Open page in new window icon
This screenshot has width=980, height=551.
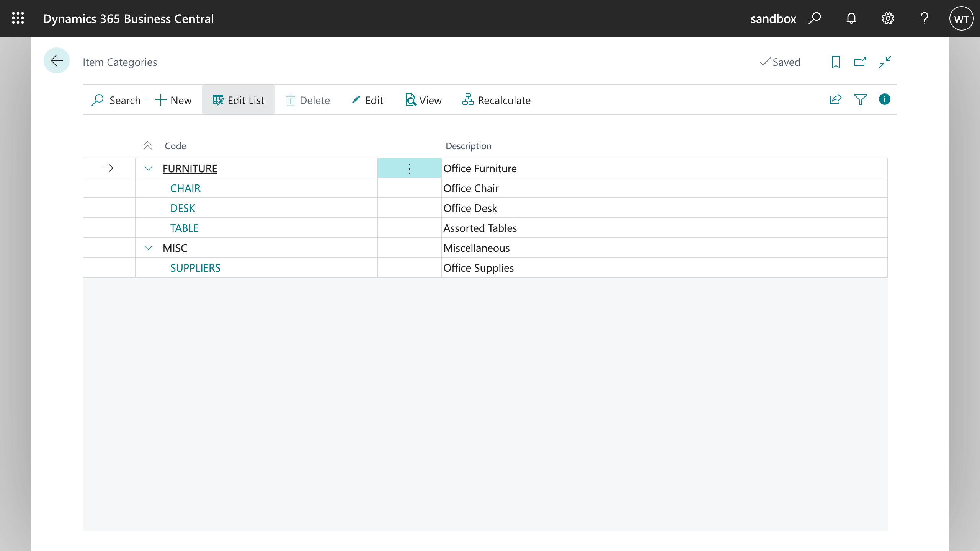coord(860,62)
